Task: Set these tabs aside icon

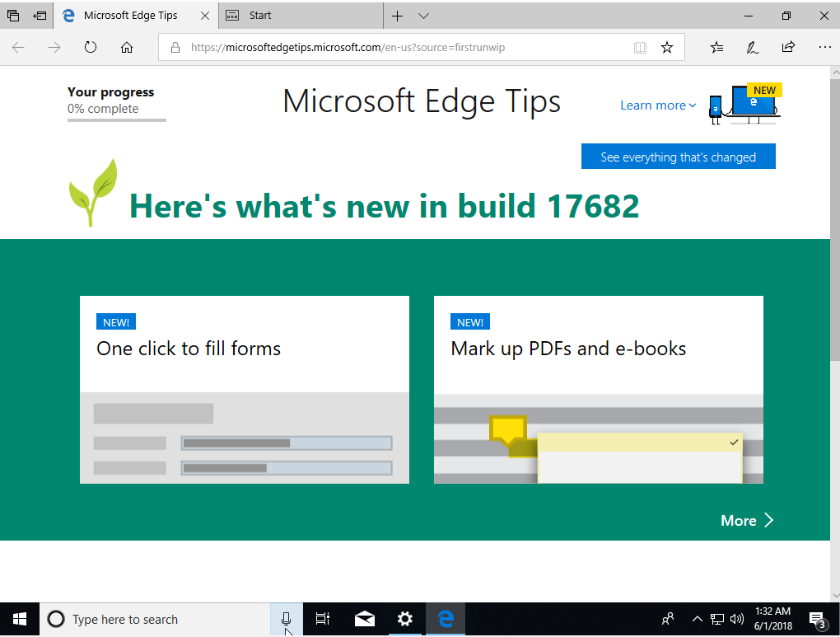Action: tap(40, 16)
